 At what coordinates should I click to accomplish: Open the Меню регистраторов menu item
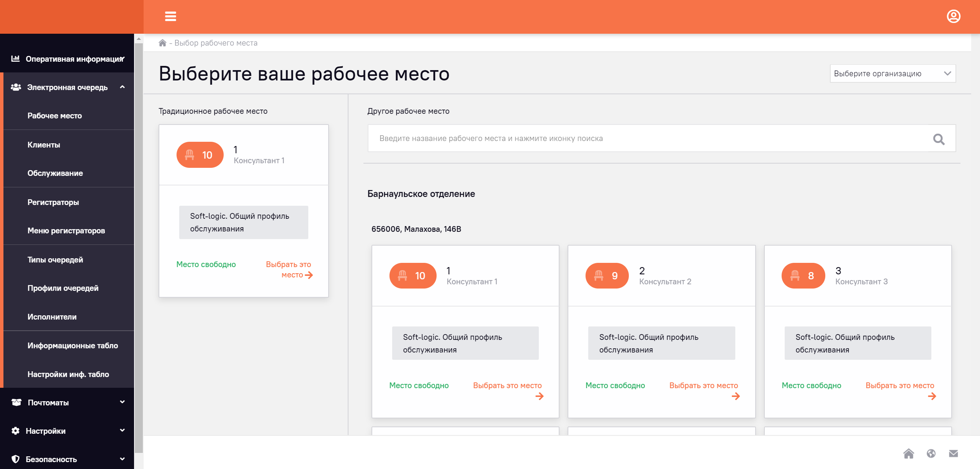point(69,231)
